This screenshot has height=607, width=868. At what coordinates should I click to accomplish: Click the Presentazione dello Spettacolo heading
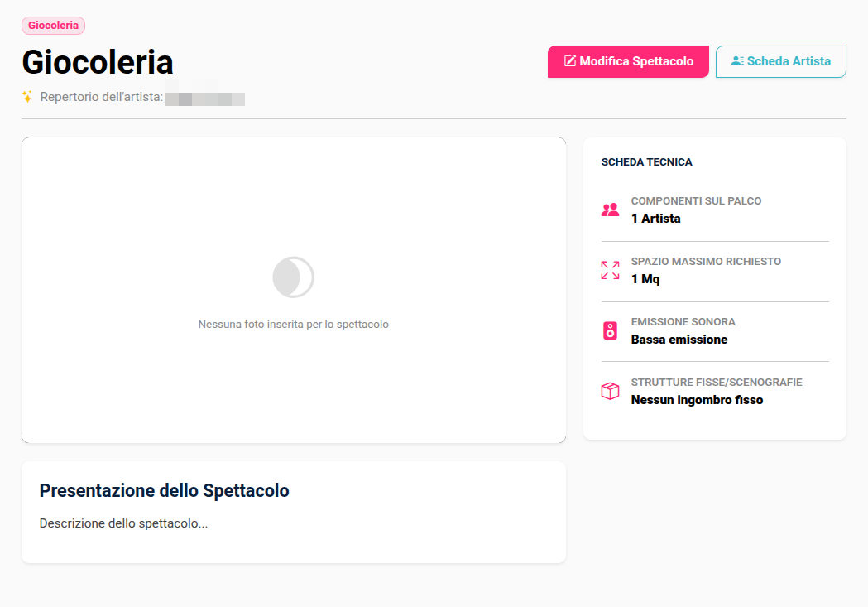click(x=165, y=491)
